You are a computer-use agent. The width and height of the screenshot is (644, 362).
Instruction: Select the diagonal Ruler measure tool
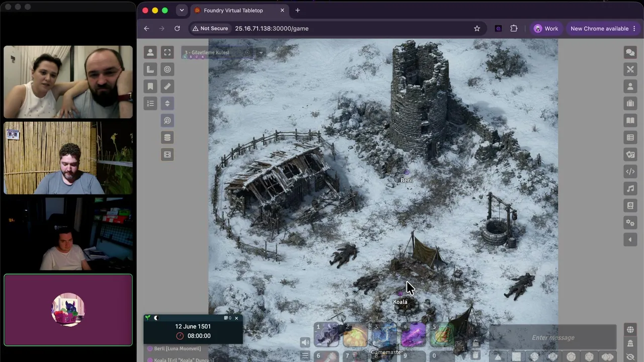pyautogui.click(x=168, y=86)
